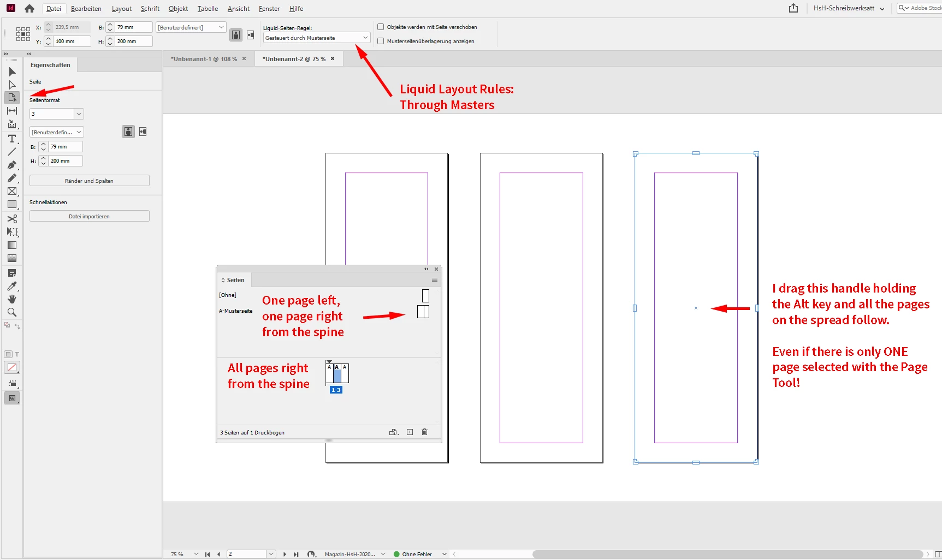This screenshot has width=942, height=560.
Task: Select the Content Collector tool
Action: point(12,124)
